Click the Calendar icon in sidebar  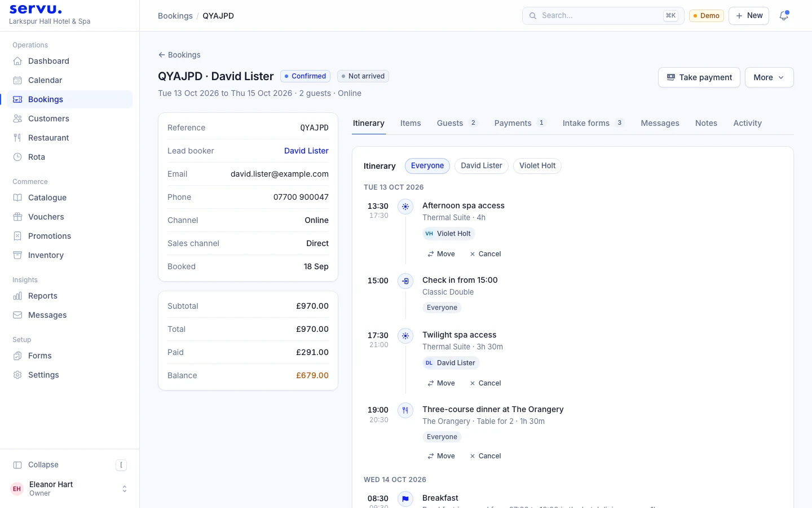tap(17, 80)
